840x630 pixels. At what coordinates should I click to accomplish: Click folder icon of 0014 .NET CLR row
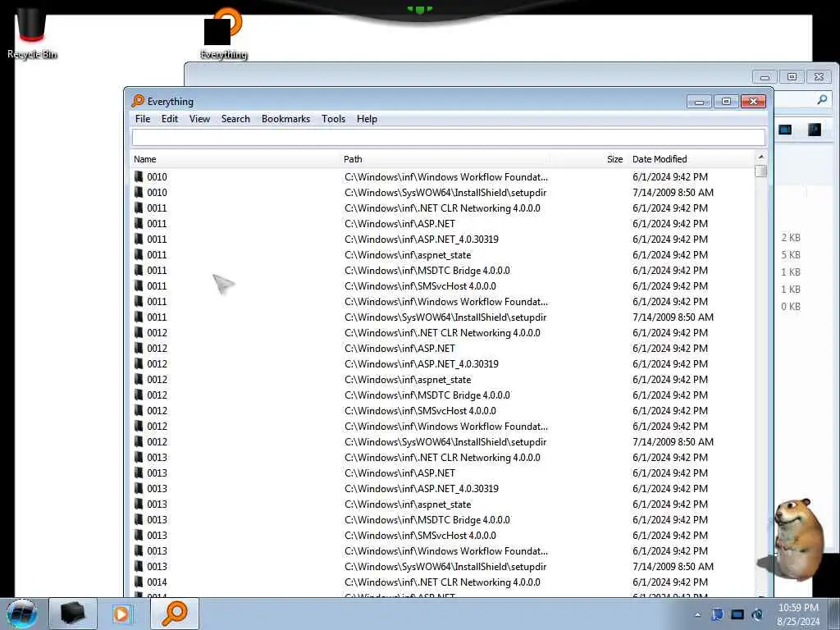pos(139,582)
